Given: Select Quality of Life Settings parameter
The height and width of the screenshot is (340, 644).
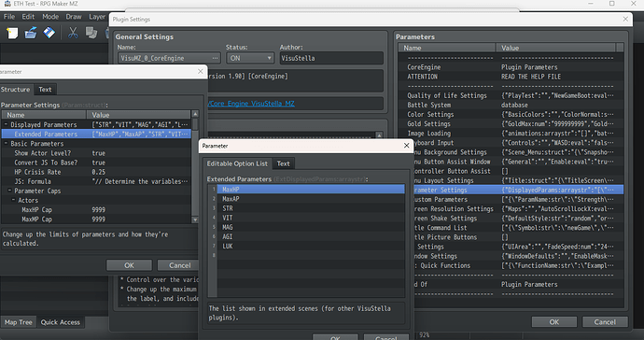Looking at the screenshot, I should click(x=511, y=95).
